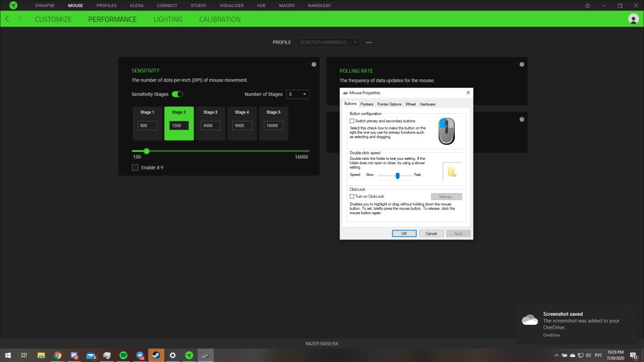Open the notification center icon
The height and width of the screenshot is (362, 644).
[634, 355]
